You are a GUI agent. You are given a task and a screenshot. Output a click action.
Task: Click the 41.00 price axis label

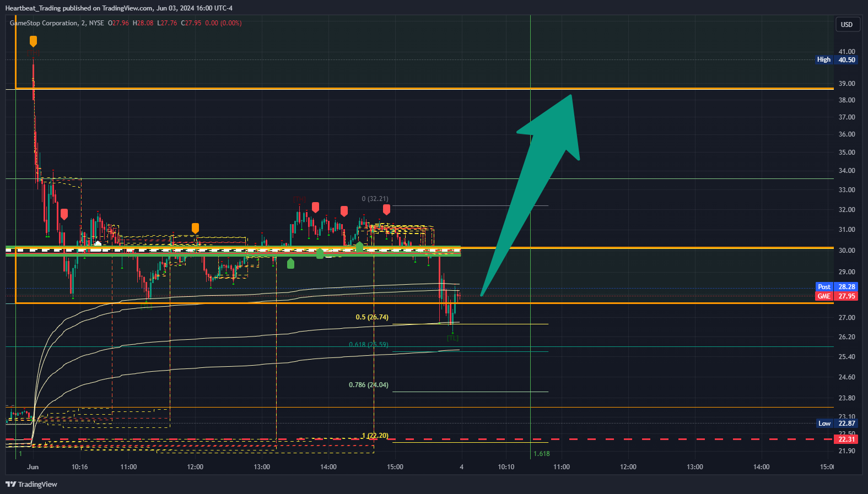point(847,52)
